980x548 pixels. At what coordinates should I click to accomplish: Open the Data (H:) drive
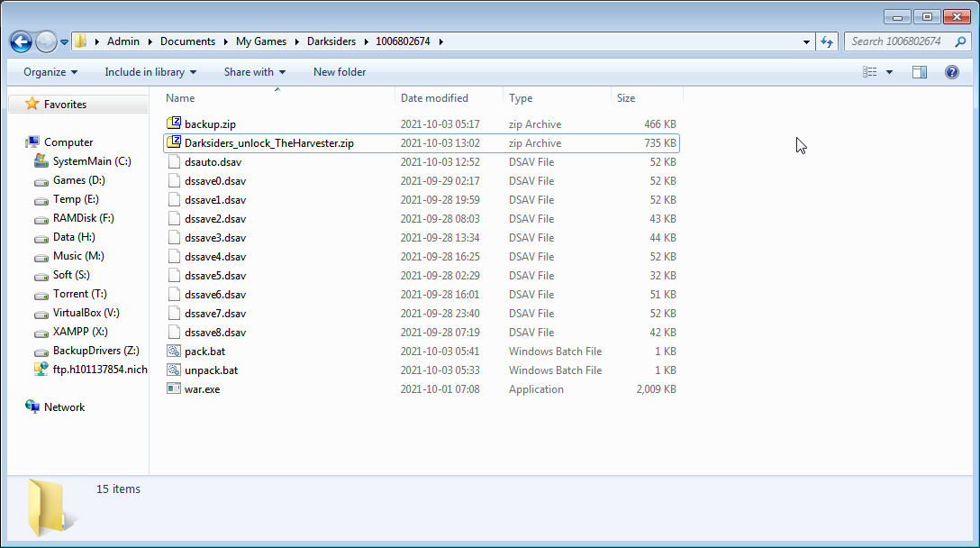pyautogui.click(x=74, y=237)
